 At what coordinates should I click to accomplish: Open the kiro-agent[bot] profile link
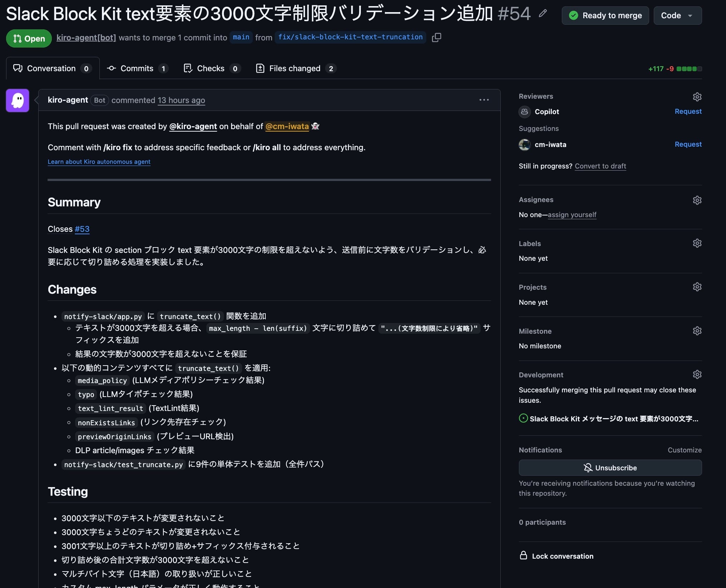pos(86,38)
